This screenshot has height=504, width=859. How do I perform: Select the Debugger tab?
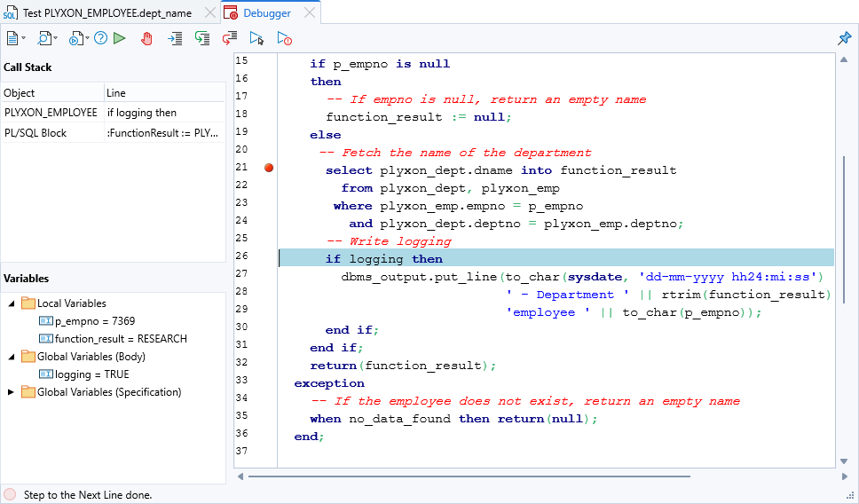coord(266,13)
